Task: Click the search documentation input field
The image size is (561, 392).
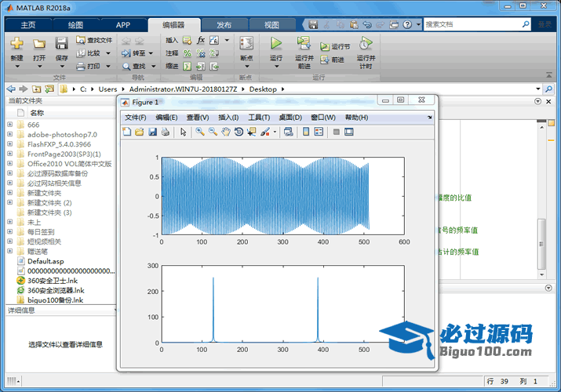Action: [x=472, y=24]
